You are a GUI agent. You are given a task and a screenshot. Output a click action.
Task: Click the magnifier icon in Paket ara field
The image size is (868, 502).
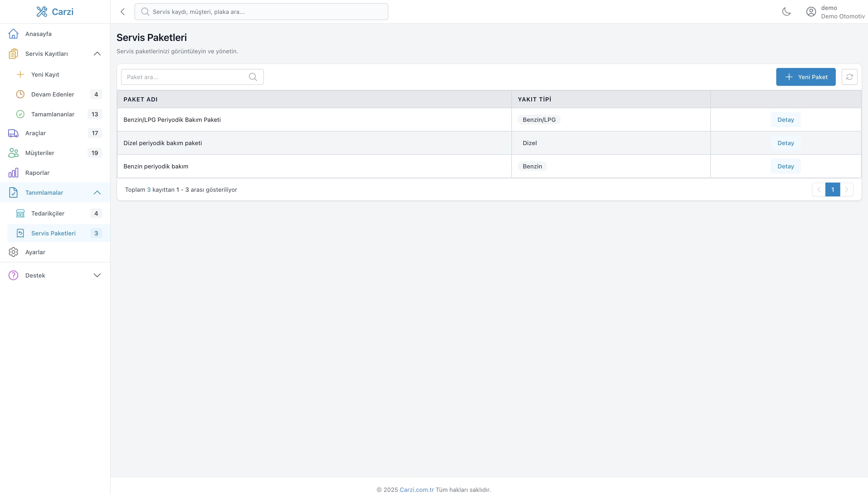pos(253,77)
